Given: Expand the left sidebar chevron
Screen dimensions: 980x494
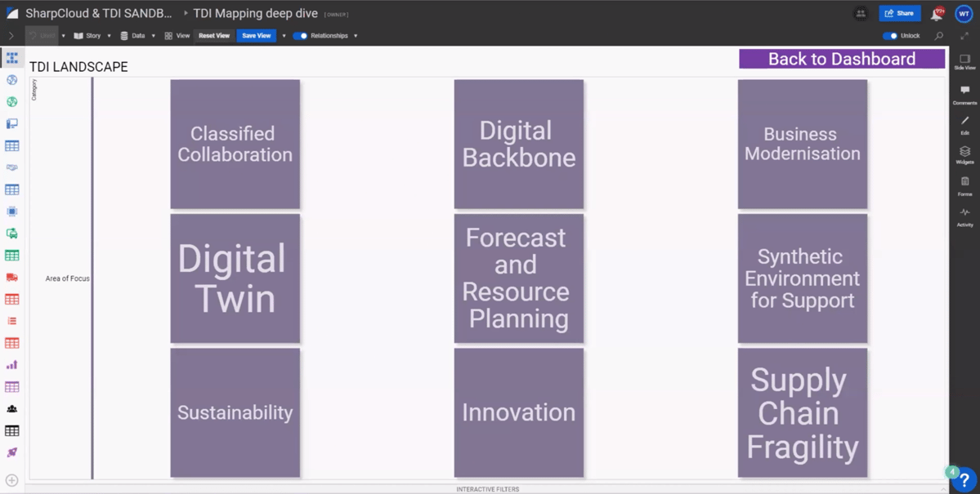Looking at the screenshot, I should pyautogui.click(x=11, y=36).
